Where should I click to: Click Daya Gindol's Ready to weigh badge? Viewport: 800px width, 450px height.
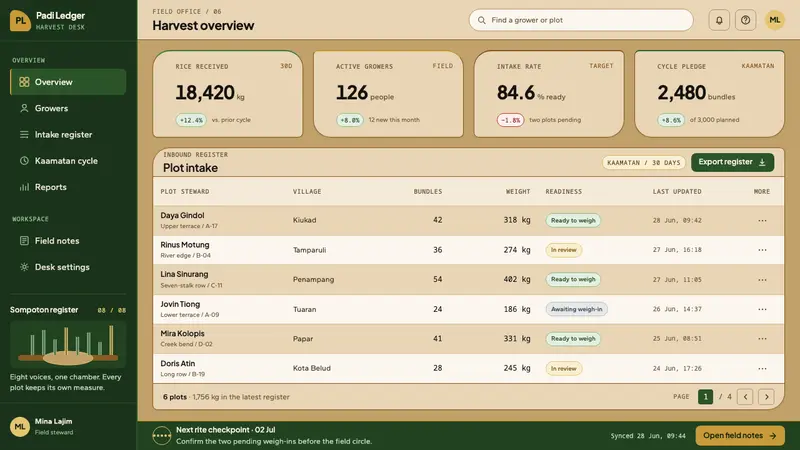coord(573,220)
